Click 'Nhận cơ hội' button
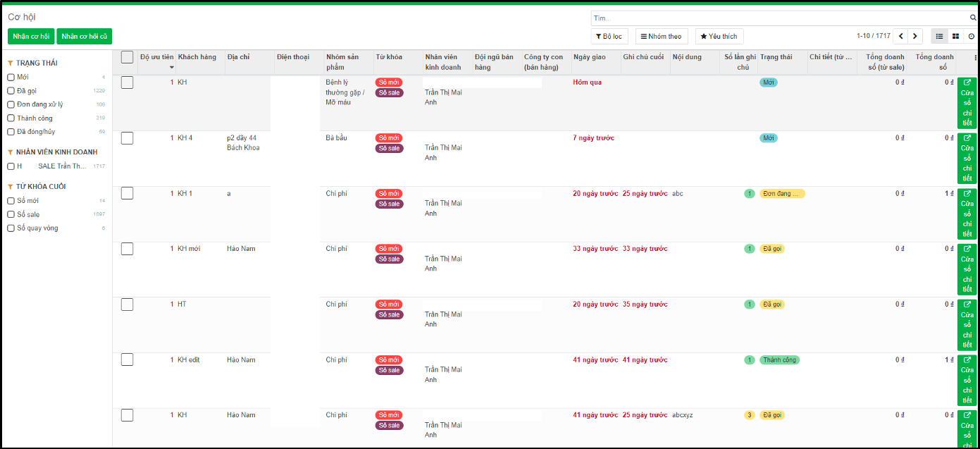980x449 pixels. (31, 36)
